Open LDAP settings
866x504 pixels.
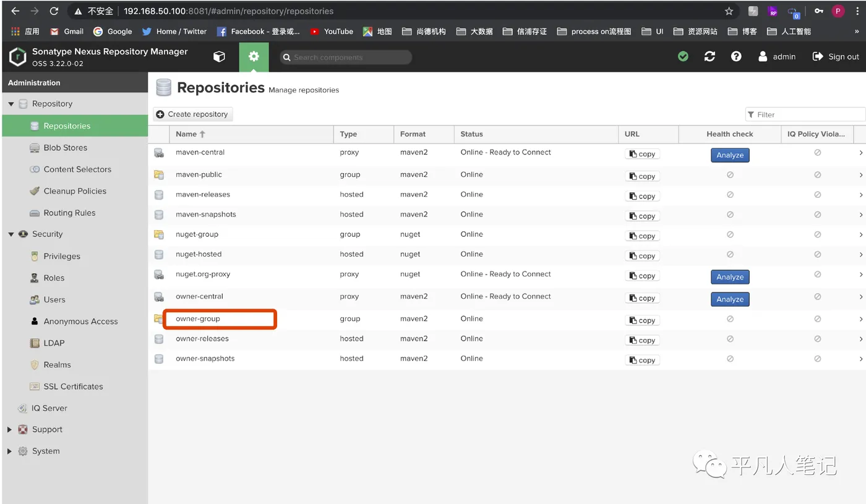coord(54,343)
